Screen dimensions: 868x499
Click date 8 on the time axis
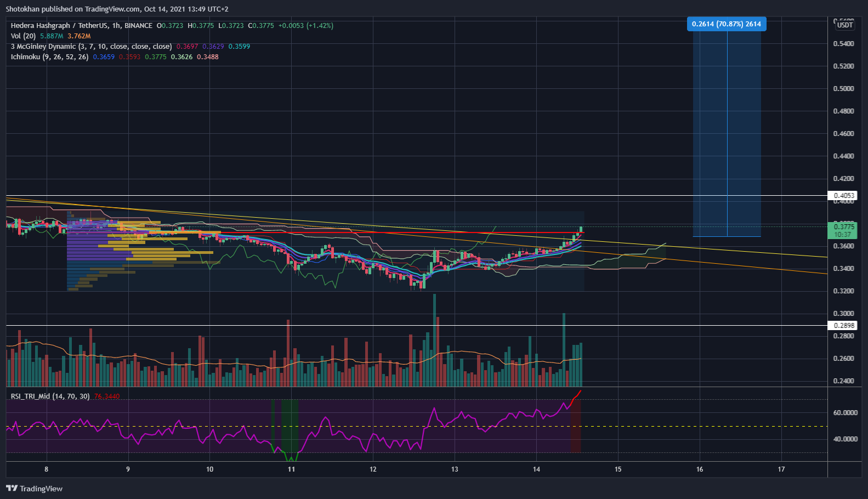click(47, 469)
